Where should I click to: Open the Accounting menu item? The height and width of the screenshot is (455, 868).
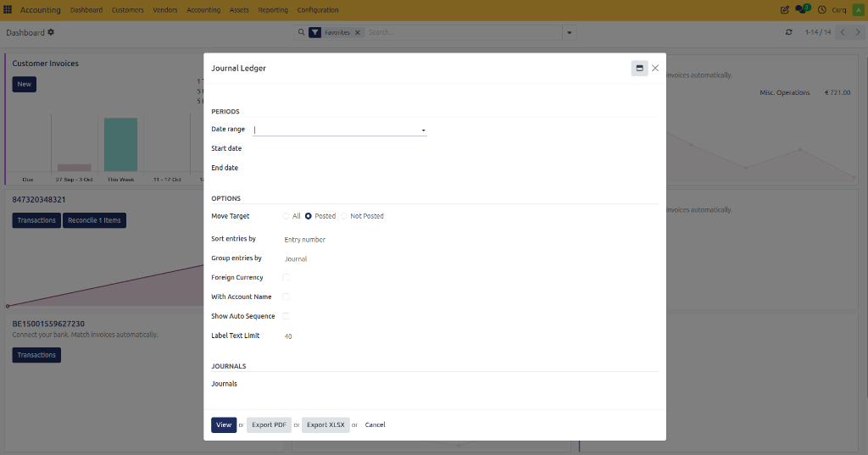(203, 10)
